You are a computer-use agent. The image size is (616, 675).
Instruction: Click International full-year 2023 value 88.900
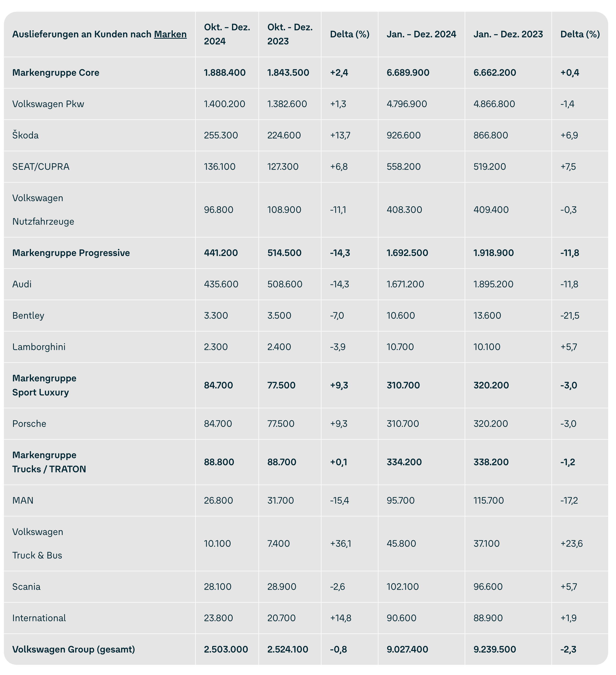[488, 618]
